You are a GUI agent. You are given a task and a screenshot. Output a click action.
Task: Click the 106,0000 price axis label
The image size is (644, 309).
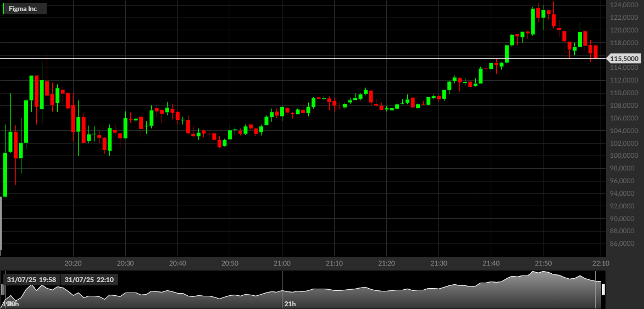click(x=624, y=118)
